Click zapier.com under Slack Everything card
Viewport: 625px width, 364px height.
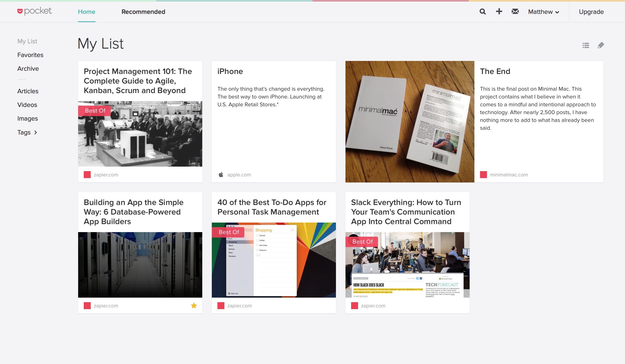click(x=373, y=306)
